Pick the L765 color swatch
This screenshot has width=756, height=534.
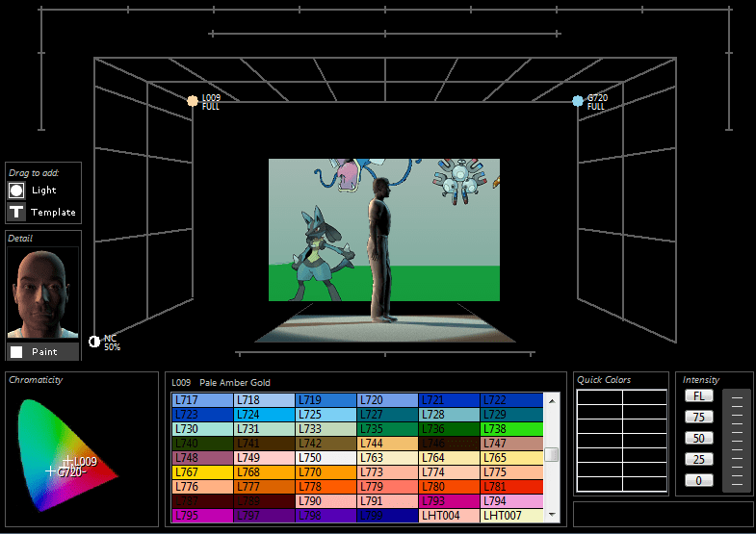coord(511,457)
